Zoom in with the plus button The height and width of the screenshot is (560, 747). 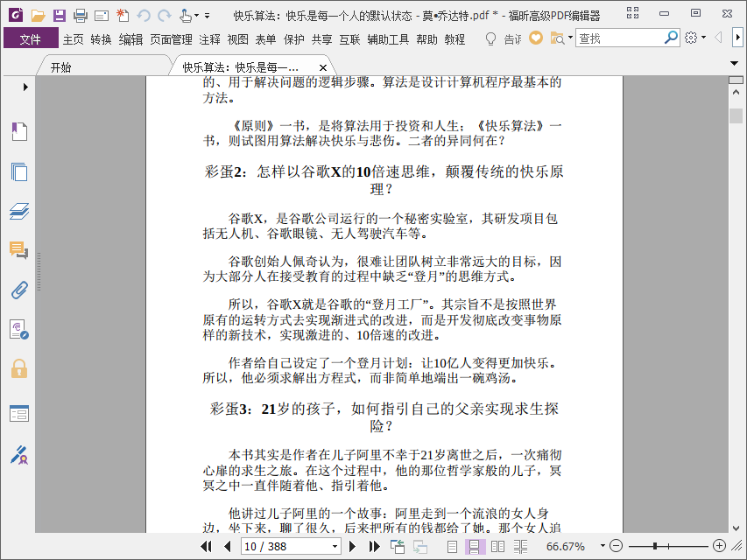(x=719, y=546)
